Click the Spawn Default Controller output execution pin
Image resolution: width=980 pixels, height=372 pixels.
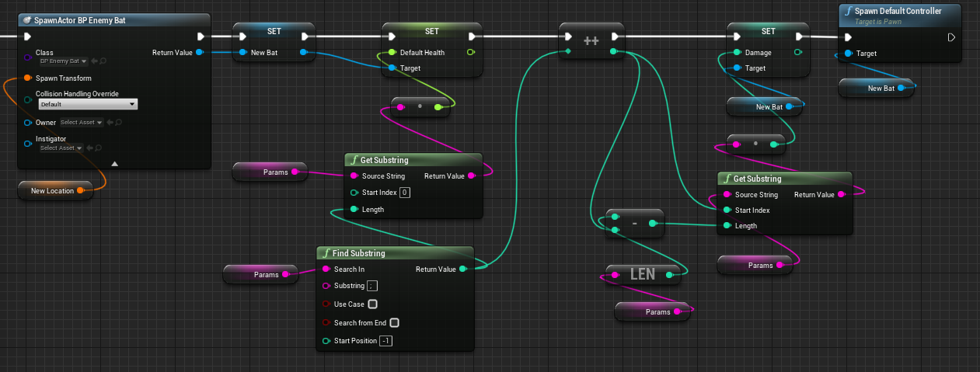951,36
